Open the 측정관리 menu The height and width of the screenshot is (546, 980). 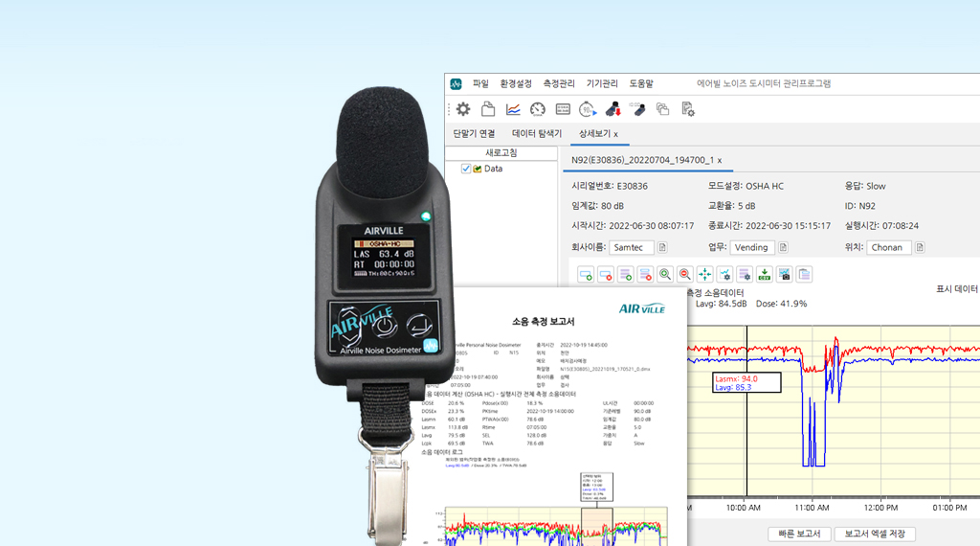coord(559,83)
